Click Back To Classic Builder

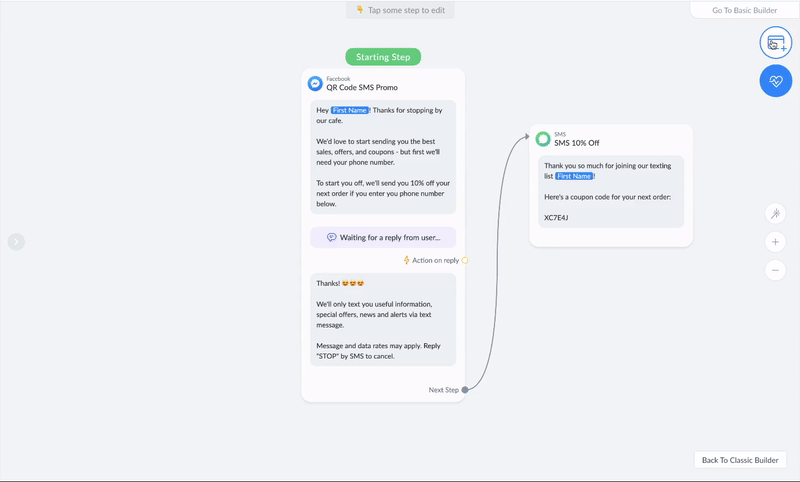[x=740, y=460]
